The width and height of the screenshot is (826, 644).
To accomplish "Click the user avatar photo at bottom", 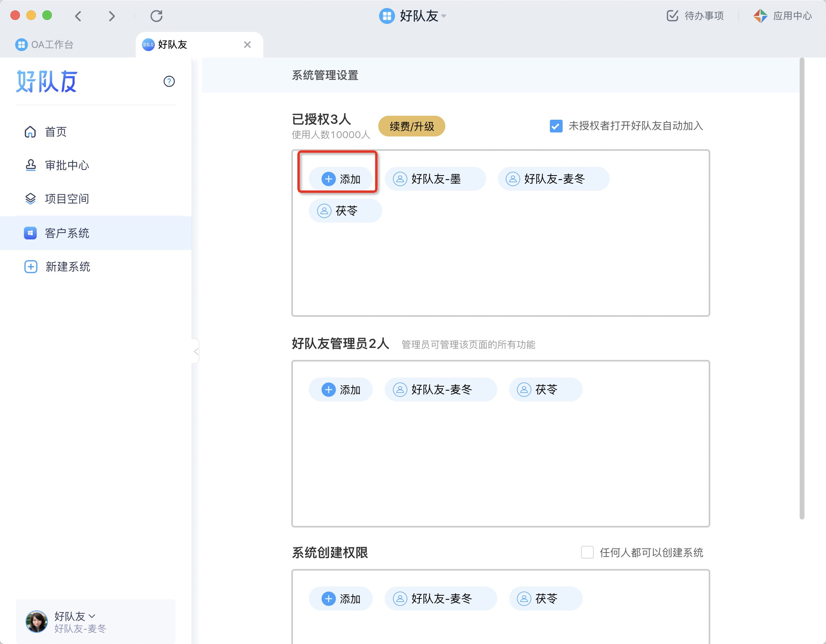I will point(37,622).
